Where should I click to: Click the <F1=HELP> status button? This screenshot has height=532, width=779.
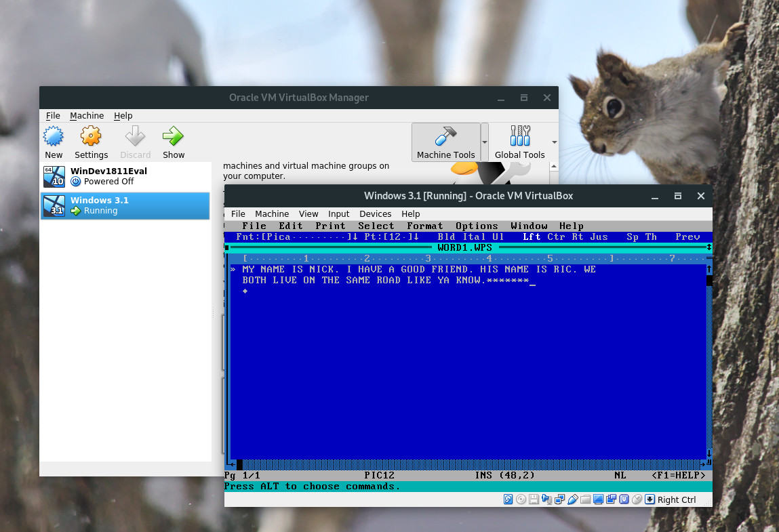click(x=678, y=475)
